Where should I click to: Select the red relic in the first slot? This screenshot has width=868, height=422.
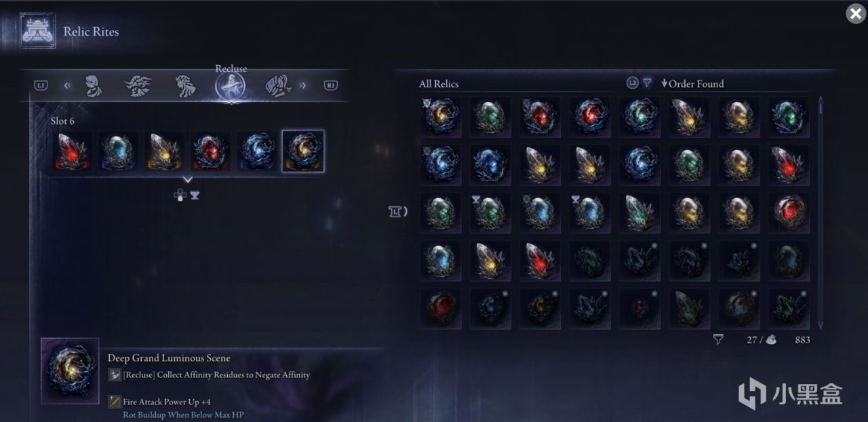tap(73, 151)
